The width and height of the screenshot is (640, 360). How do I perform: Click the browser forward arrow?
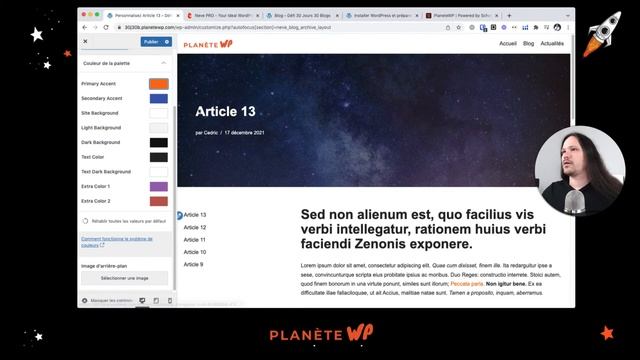95,27
